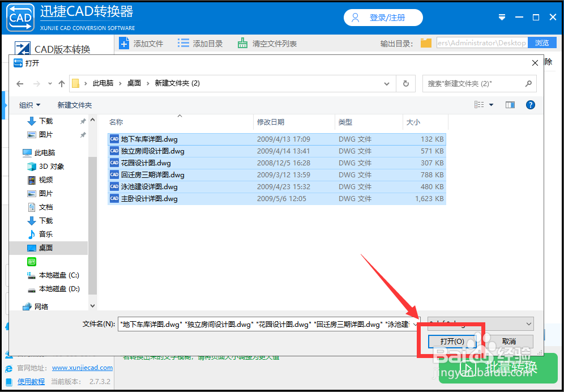Click the 打开(O) button
The width and height of the screenshot is (564, 392).
tap(452, 341)
